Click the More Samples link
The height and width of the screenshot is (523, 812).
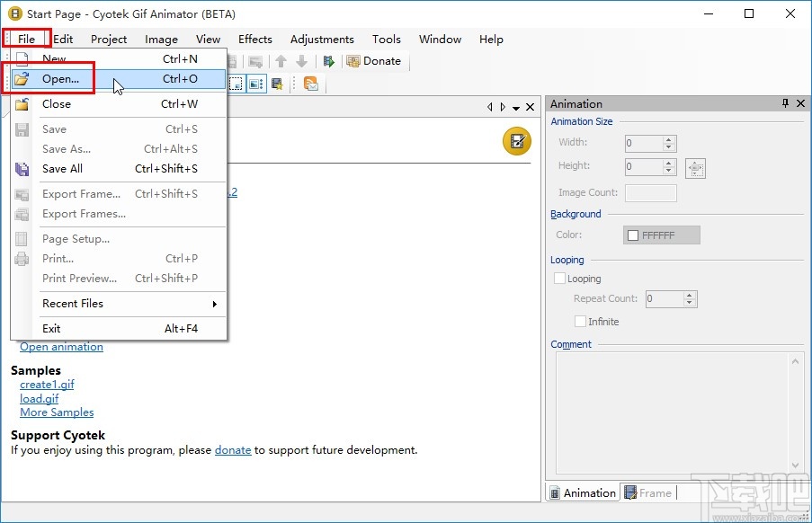[x=57, y=412]
